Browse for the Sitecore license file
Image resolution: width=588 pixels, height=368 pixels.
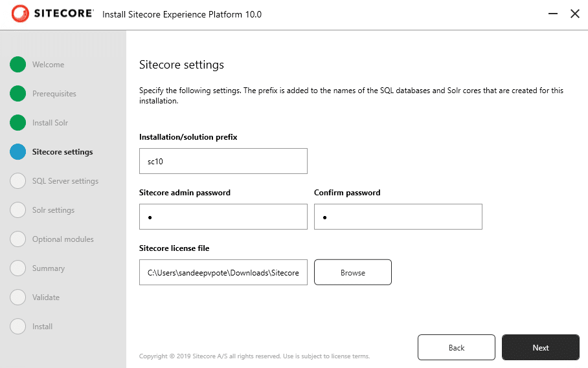click(x=353, y=272)
